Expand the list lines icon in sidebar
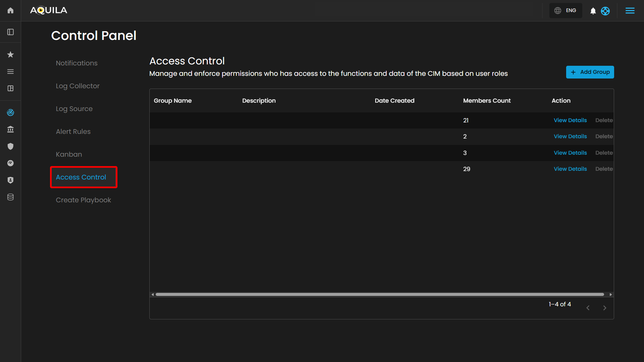 (x=10, y=71)
